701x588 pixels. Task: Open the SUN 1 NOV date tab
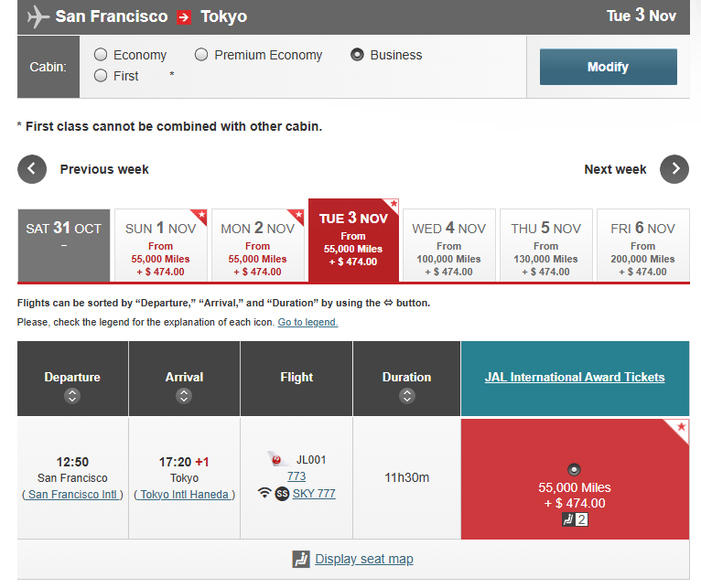(160, 245)
